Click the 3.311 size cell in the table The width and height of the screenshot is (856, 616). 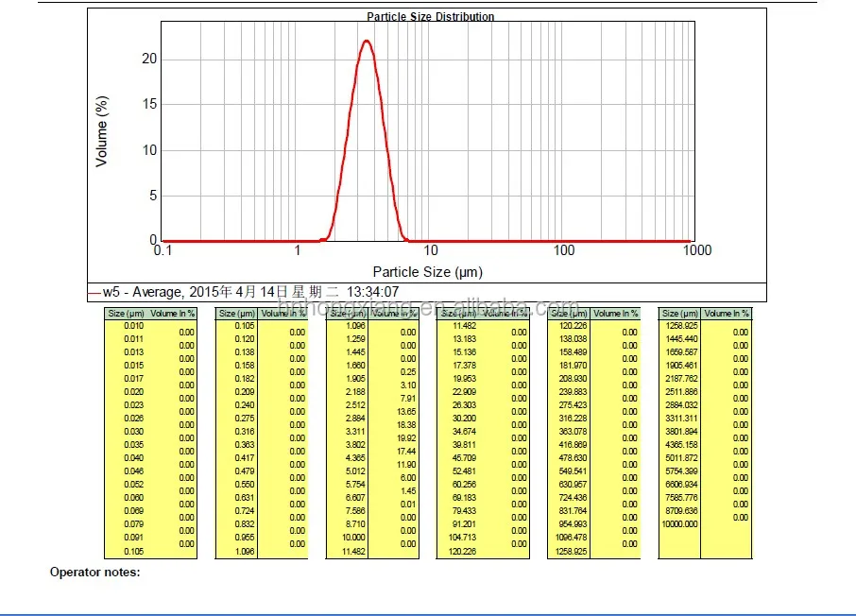pos(355,432)
